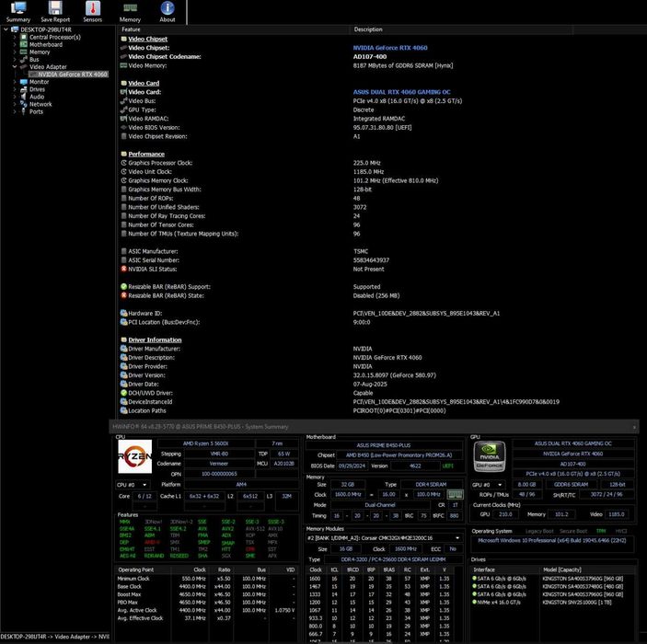Click the Video Chipset section heading

[148, 39]
